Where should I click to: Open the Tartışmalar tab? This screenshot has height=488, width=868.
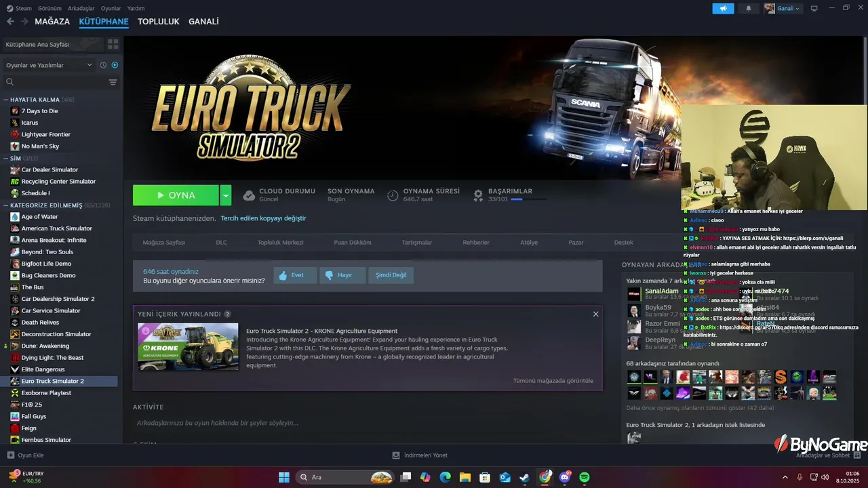pos(417,242)
